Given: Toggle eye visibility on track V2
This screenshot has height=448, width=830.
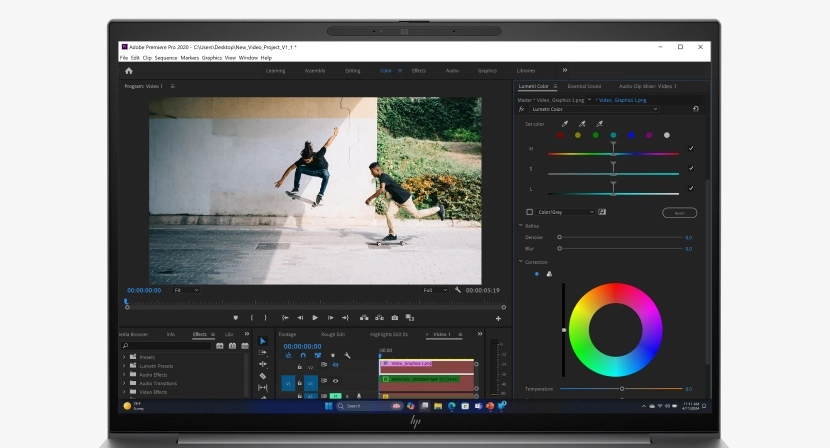Looking at the screenshot, I should [x=335, y=367].
